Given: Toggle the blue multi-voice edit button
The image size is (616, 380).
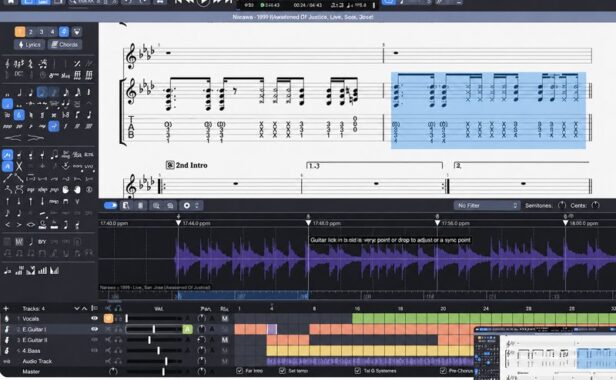Looking at the screenshot, I should [x=64, y=32].
